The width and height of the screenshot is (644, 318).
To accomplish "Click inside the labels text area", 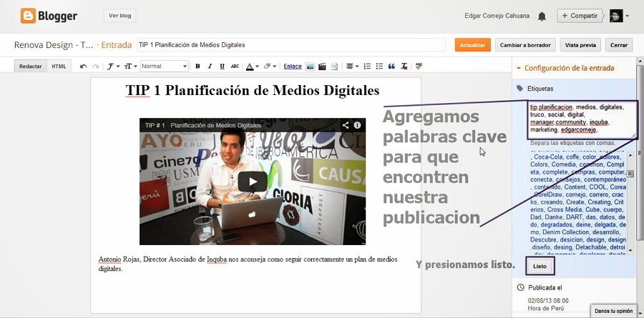I will click(x=582, y=119).
